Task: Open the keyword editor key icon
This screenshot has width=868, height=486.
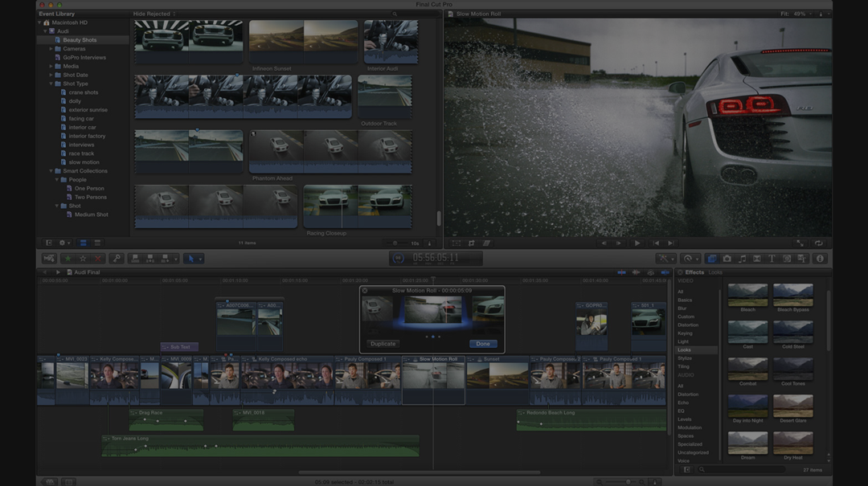Action: pyautogui.click(x=117, y=259)
